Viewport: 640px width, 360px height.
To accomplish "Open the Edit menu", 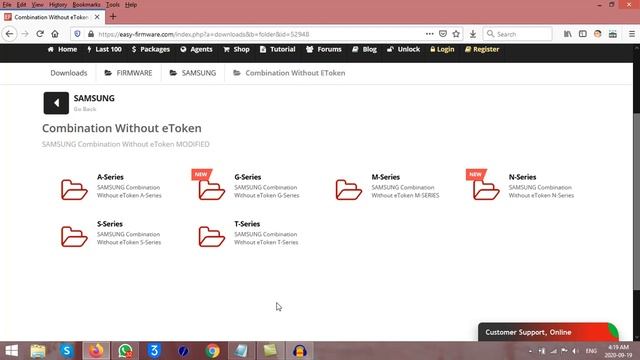I will coord(21,4).
